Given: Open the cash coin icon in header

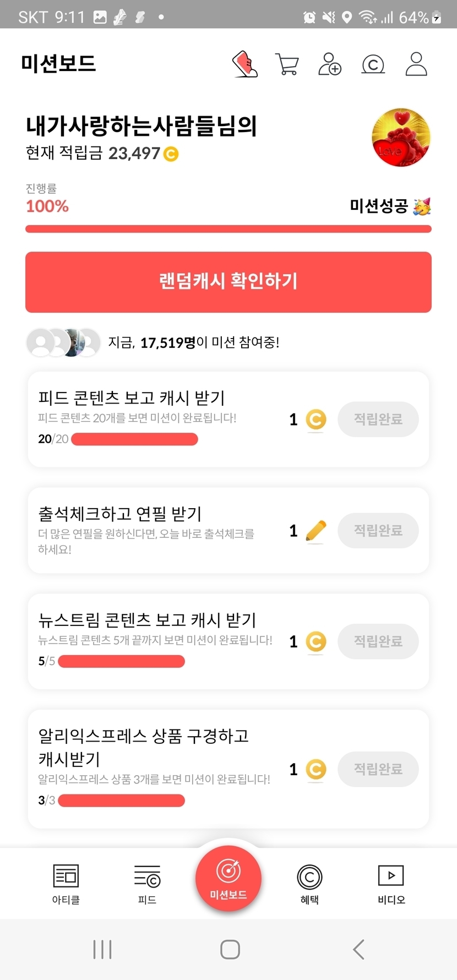Looking at the screenshot, I should 373,65.
